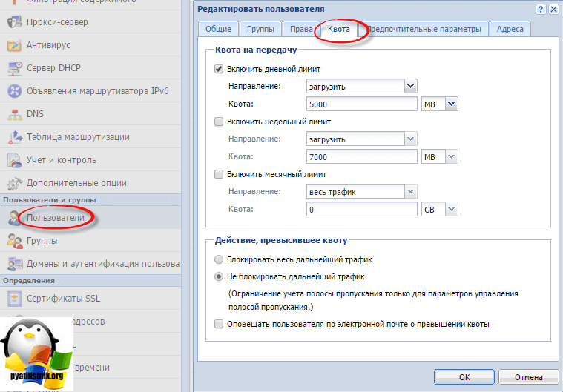Image resolution: width=563 pixels, height=392 pixels.
Task: Click the Учет и контроль icon
Action: (14, 160)
